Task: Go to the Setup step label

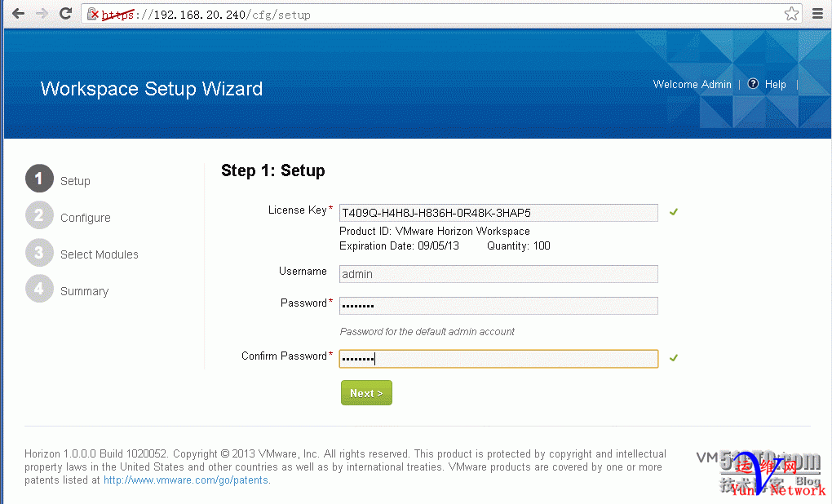Action: click(75, 181)
